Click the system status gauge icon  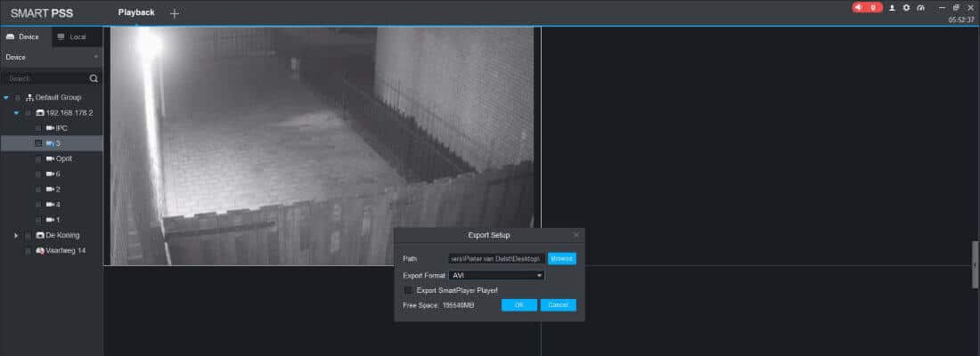920,7
